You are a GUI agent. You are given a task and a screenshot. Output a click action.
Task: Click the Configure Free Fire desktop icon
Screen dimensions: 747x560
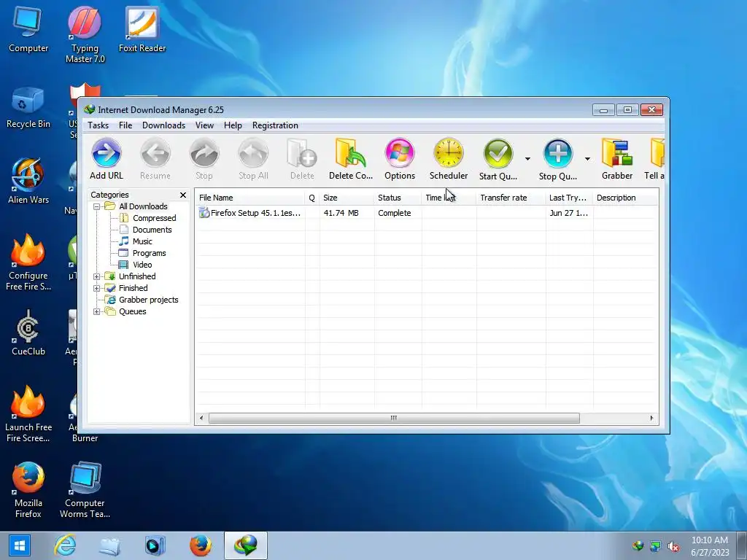click(x=28, y=262)
